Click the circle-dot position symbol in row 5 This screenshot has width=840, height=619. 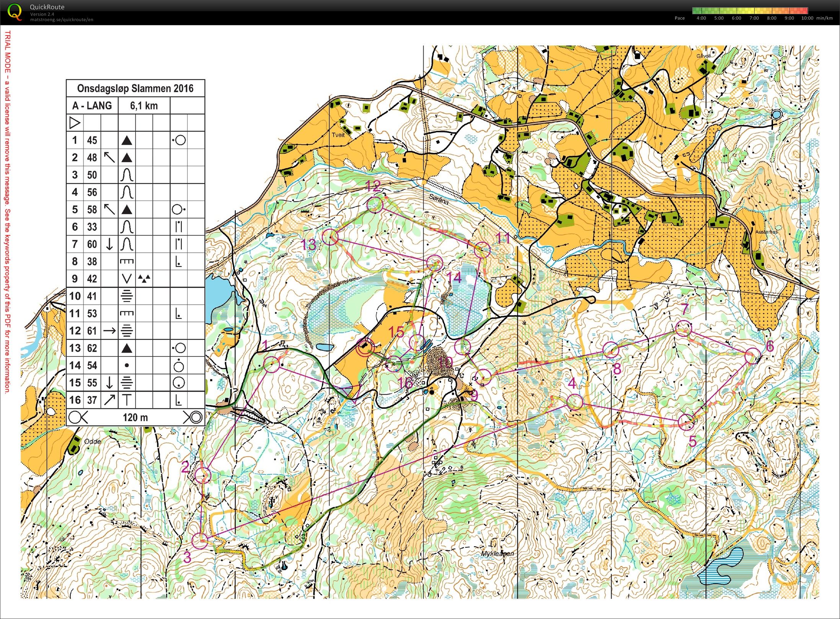click(x=179, y=209)
